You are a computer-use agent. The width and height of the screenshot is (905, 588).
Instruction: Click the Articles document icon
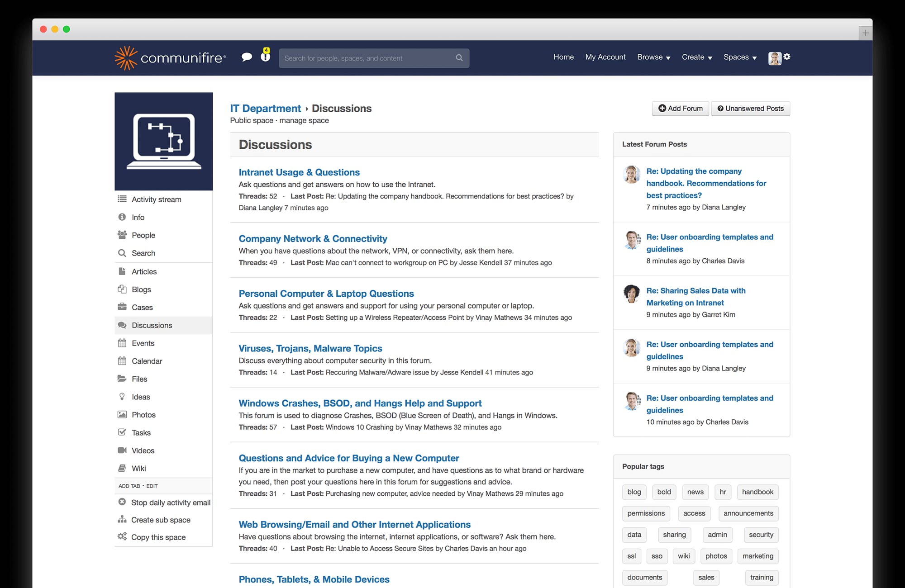tap(122, 271)
